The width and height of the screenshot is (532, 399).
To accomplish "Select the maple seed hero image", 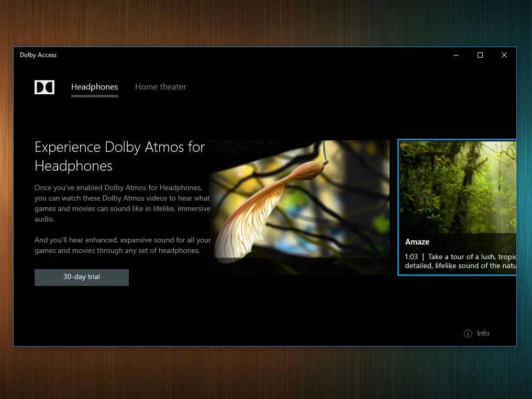I will coord(300,207).
